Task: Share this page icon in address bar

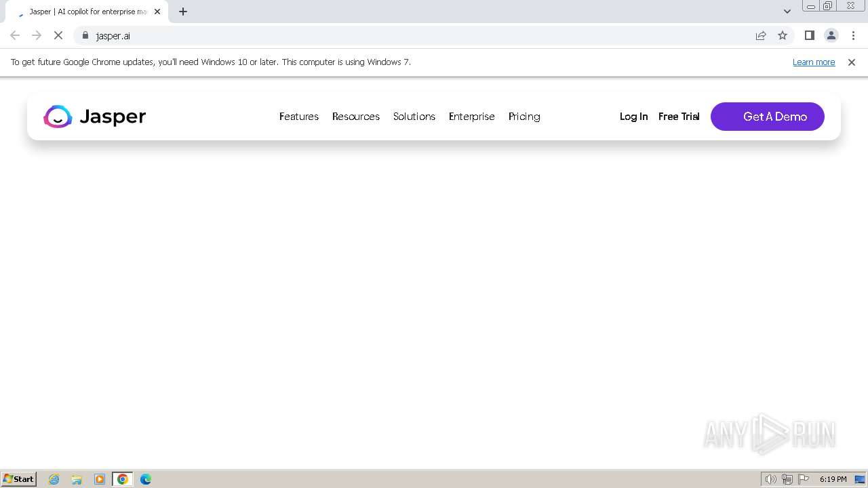Action: [x=761, y=35]
